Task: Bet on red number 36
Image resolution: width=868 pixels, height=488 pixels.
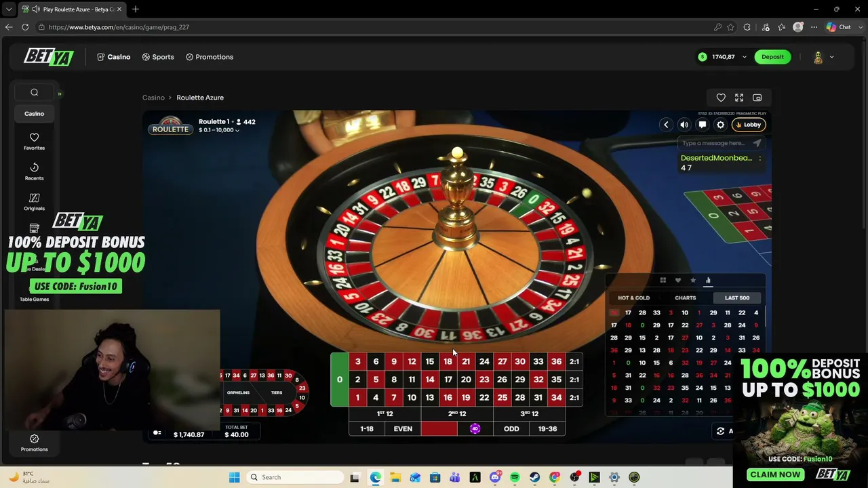Action: click(556, 361)
